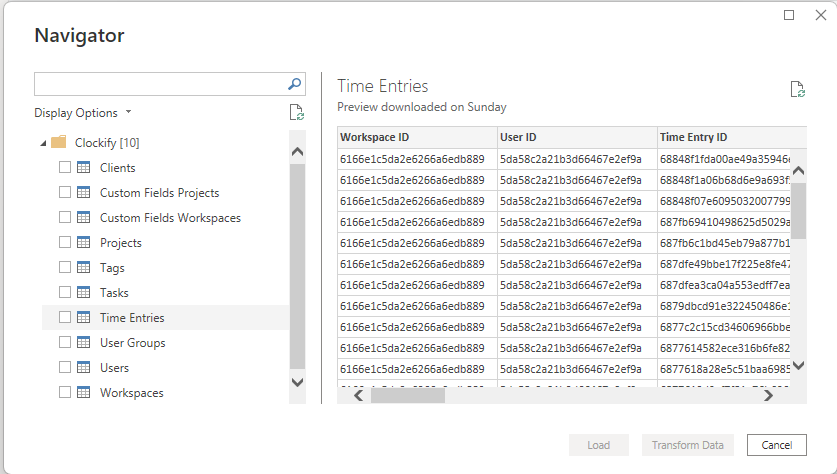Click the User ID column header
This screenshot has width=837, height=474.
pyautogui.click(x=577, y=137)
